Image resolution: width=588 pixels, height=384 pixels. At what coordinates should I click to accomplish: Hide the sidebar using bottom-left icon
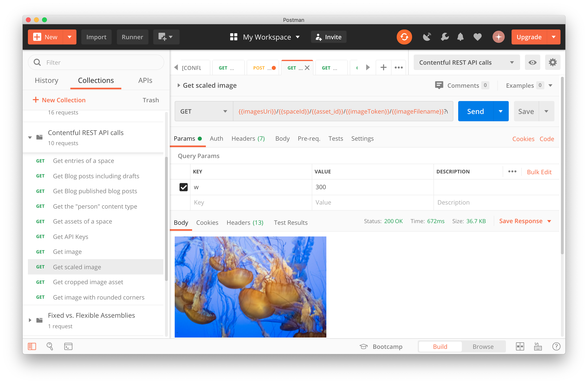[x=32, y=346]
